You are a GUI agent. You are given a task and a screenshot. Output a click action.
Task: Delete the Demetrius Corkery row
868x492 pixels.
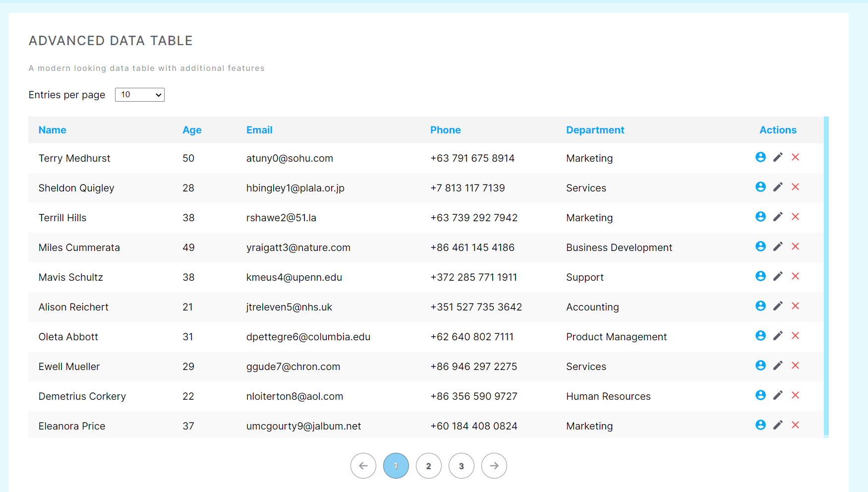coord(795,395)
